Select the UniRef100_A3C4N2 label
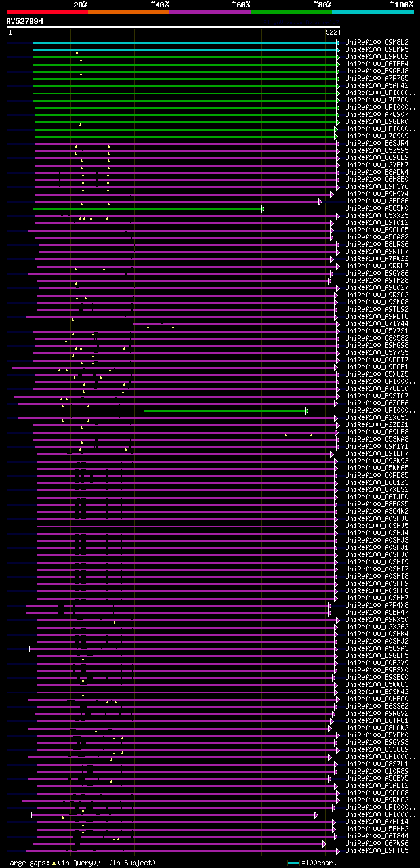Image resolution: width=420 pixels, height=868 pixels. 377,512
